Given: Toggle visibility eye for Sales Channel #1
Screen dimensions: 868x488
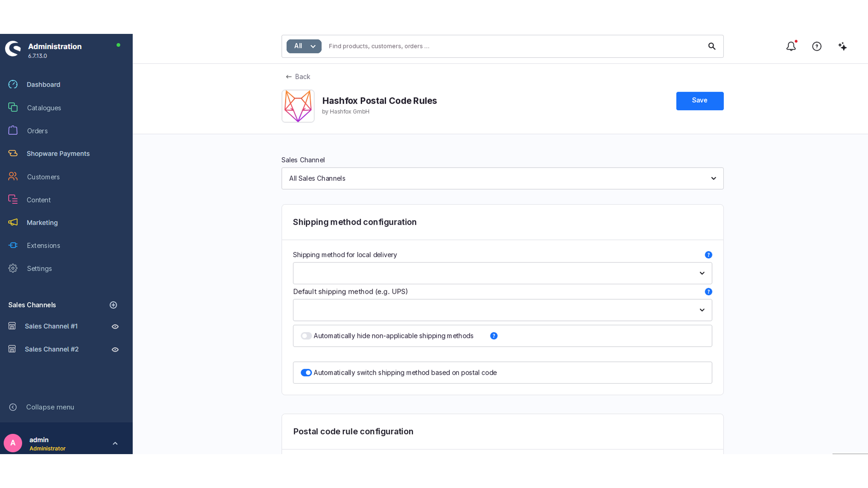Looking at the screenshot, I should 115,327.
